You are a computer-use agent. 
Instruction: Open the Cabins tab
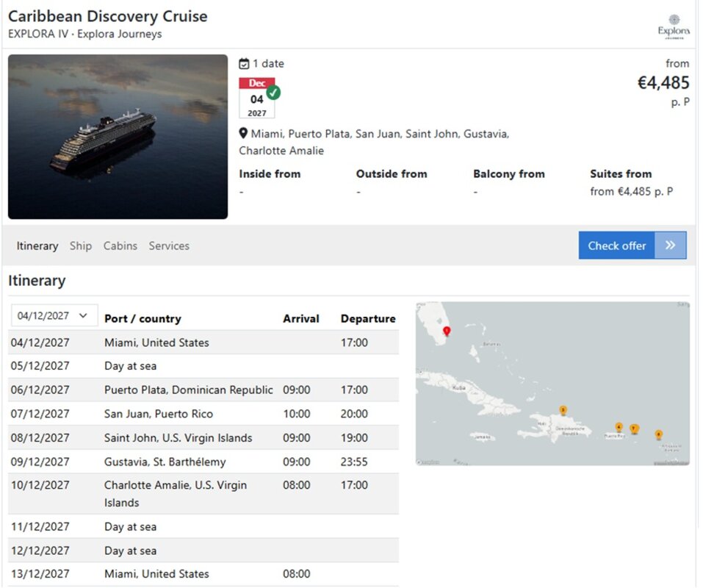click(x=120, y=245)
